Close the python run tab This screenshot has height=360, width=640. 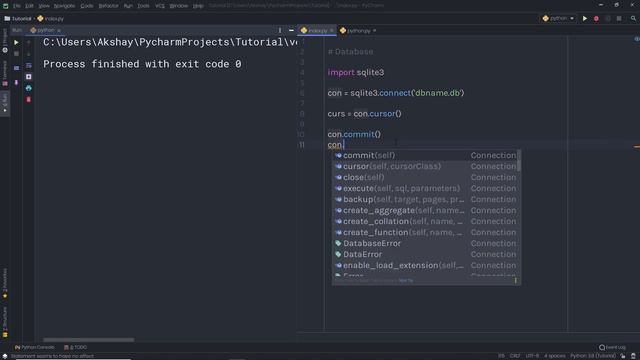[x=59, y=30]
